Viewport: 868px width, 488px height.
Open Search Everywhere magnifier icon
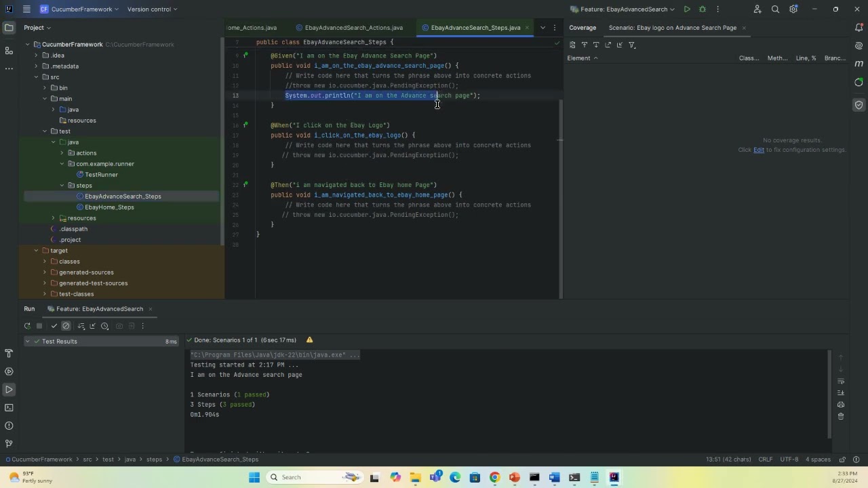click(x=775, y=9)
